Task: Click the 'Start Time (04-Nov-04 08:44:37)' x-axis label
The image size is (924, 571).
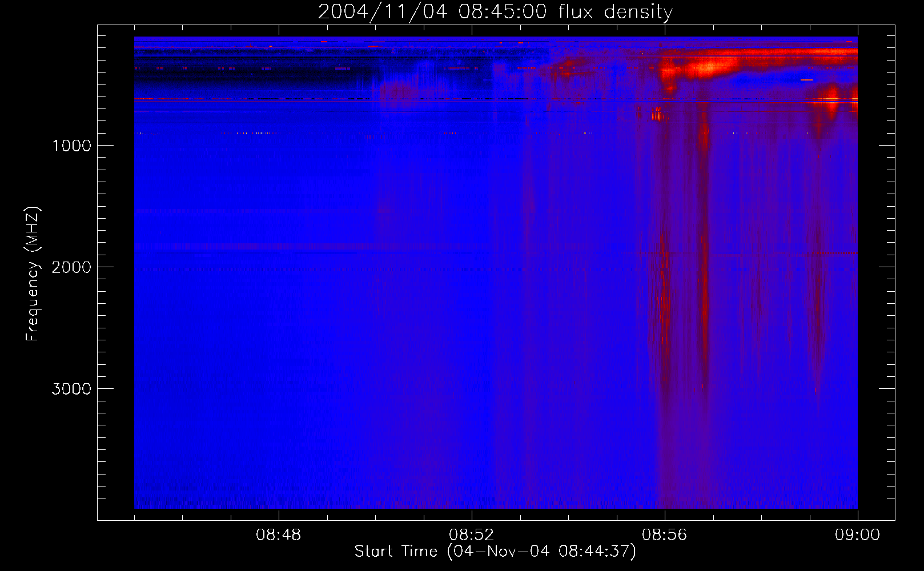Action: [495, 552]
